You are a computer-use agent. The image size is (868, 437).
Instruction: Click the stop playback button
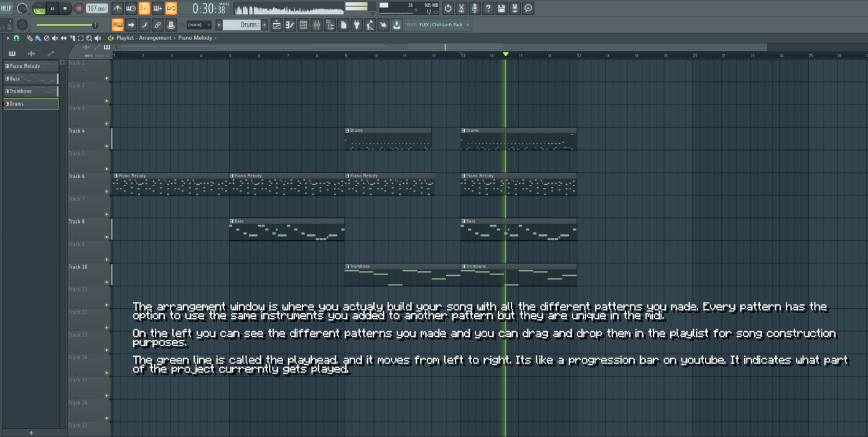(x=65, y=9)
